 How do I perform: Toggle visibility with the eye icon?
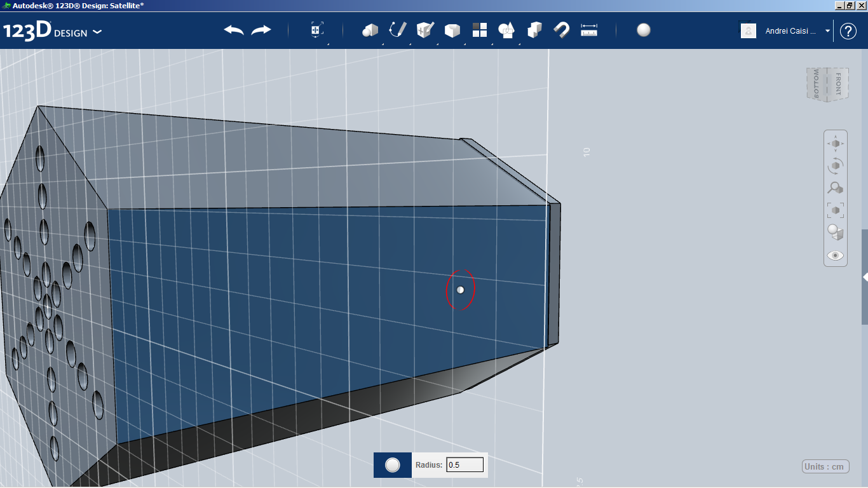pos(836,255)
